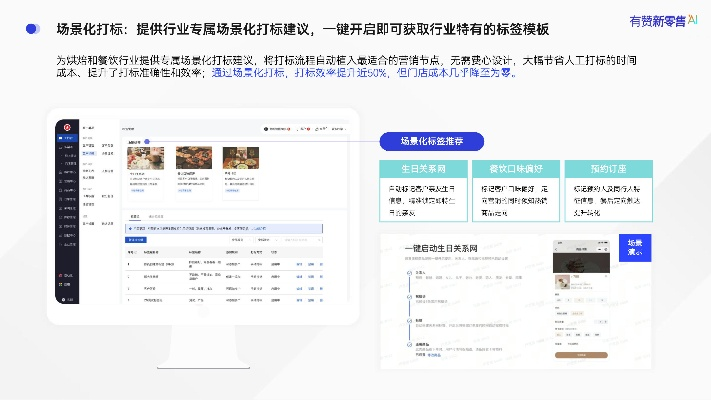
Task: Click the blue button above the table
Action: (x=135, y=240)
